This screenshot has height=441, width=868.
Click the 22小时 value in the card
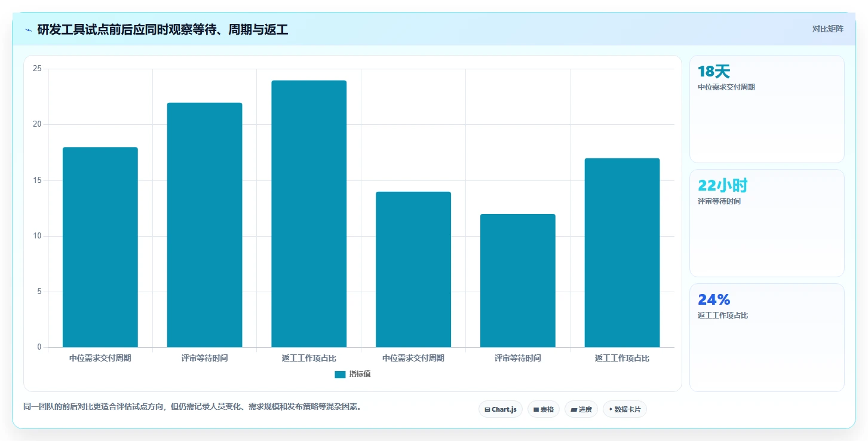(x=723, y=186)
